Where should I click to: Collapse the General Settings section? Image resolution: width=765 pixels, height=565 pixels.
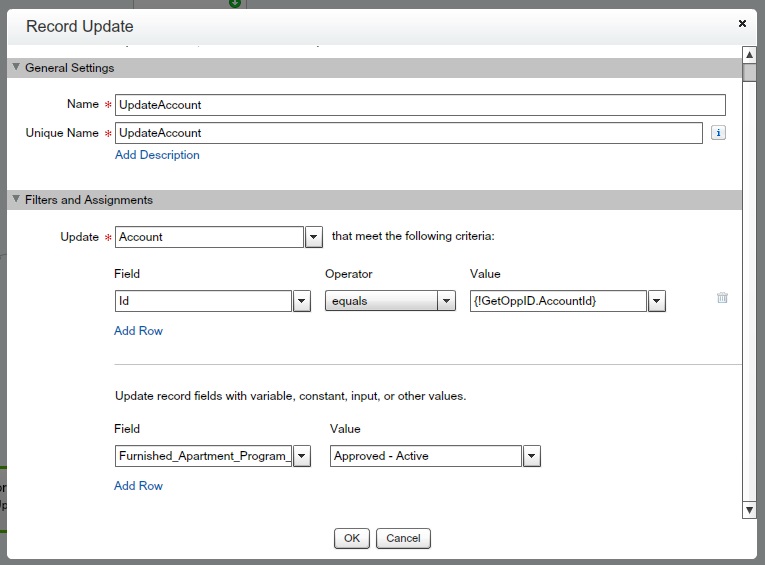(15, 68)
